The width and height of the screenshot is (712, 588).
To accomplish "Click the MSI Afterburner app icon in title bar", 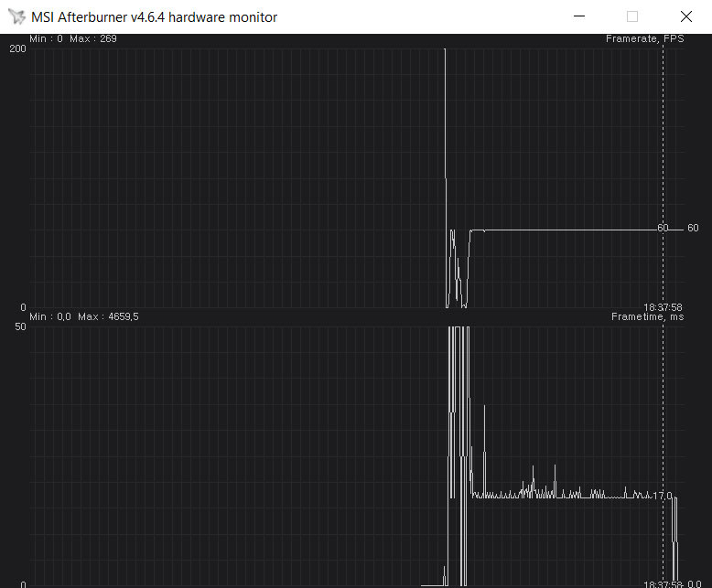I will click(x=17, y=16).
